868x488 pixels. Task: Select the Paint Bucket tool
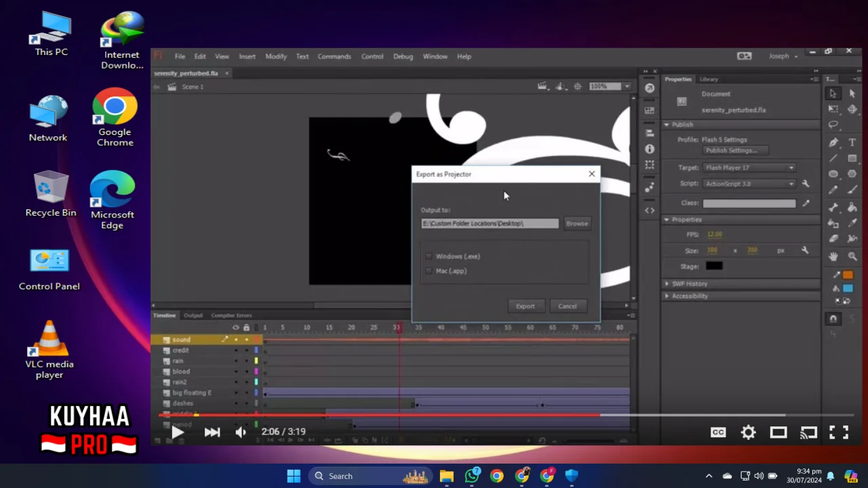pos(852,207)
